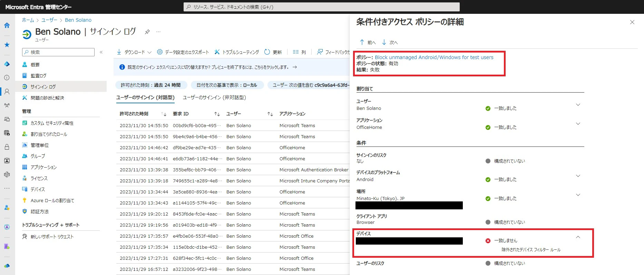Open sign-in row with Microsoft Authentication Broker
This screenshot has height=275, width=644.
coord(233,170)
